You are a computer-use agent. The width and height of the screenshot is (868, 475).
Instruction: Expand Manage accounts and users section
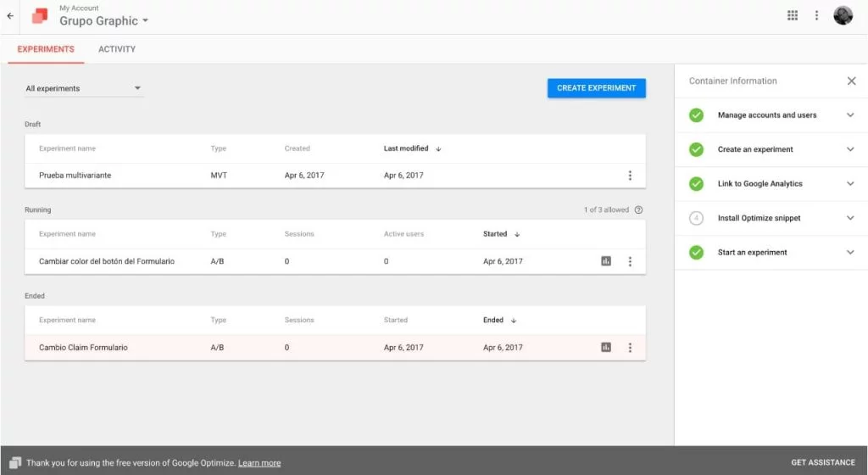(850, 115)
